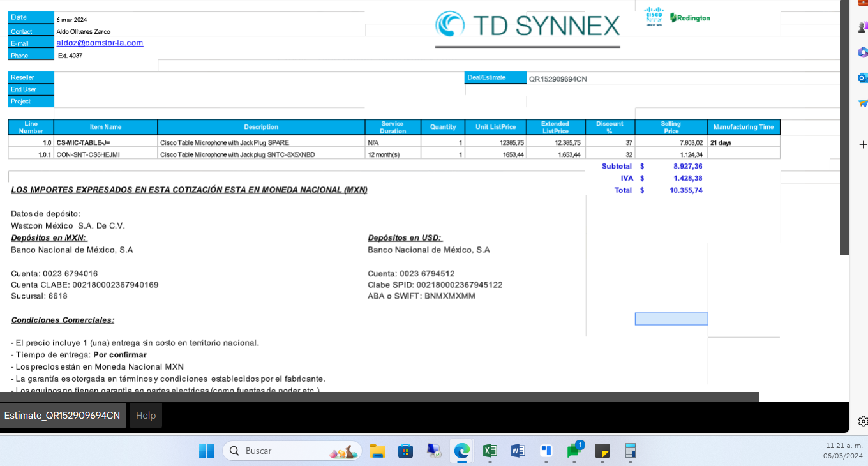Open the Drop paper-plane icon in Edge sidebar
Screen dimensions: 868x466
coord(862,103)
